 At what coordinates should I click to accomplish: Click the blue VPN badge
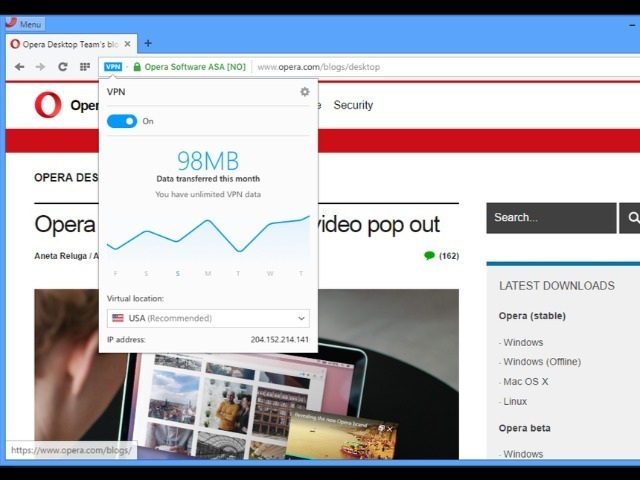(x=113, y=67)
